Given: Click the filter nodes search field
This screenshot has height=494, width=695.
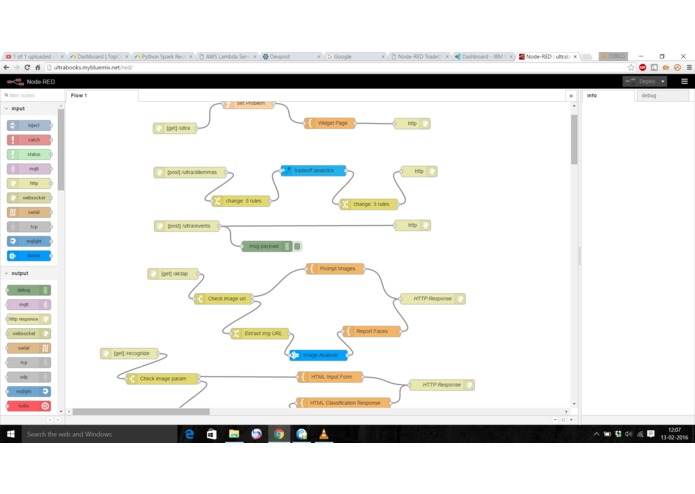Looking at the screenshot, I should pos(32,95).
